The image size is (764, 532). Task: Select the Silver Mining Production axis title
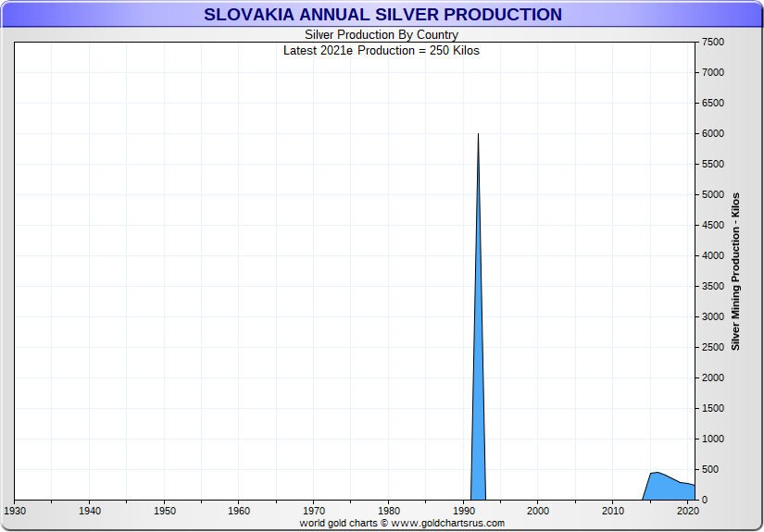735,271
